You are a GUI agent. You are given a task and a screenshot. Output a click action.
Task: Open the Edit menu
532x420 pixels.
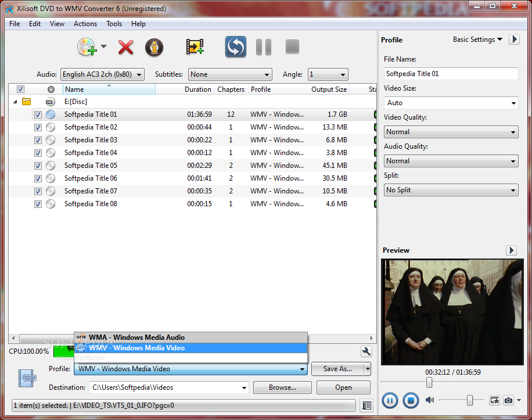[x=35, y=24]
